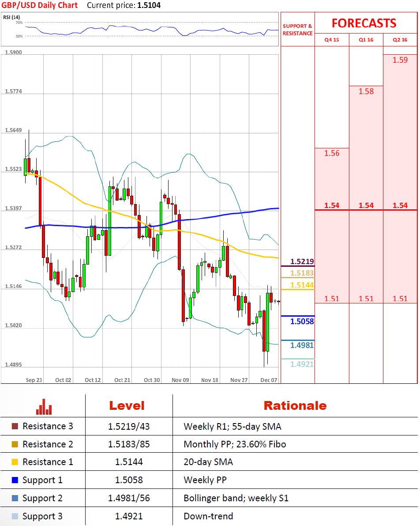Select the Q4 15 forecast column header
The width and height of the screenshot is (420, 526).
[331, 40]
